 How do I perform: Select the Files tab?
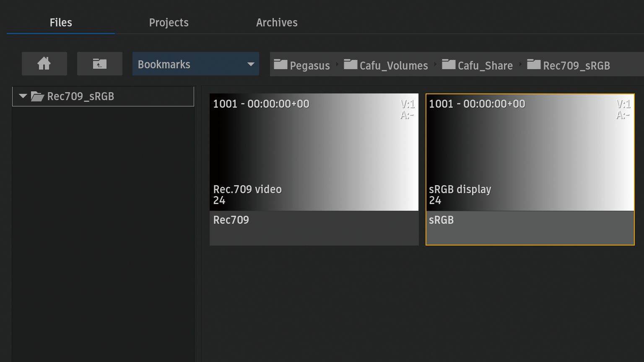[61, 23]
